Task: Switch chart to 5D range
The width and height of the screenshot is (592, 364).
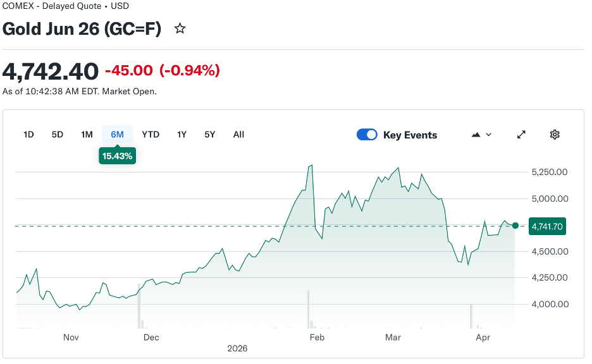Action: click(x=58, y=135)
